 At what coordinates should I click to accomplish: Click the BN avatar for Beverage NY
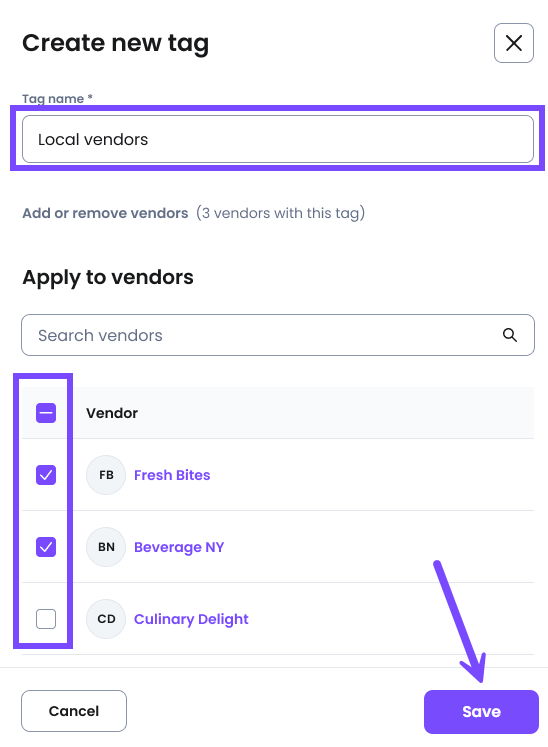click(106, 547)
